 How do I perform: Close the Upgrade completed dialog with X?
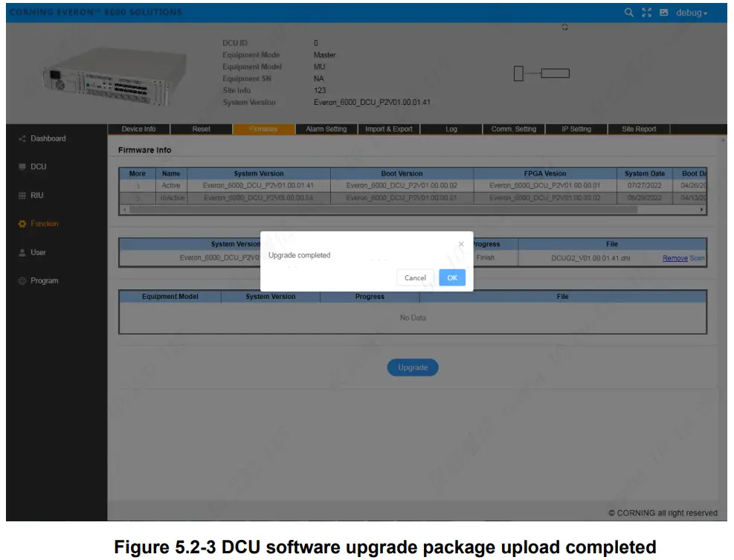[x=461, y=244]
